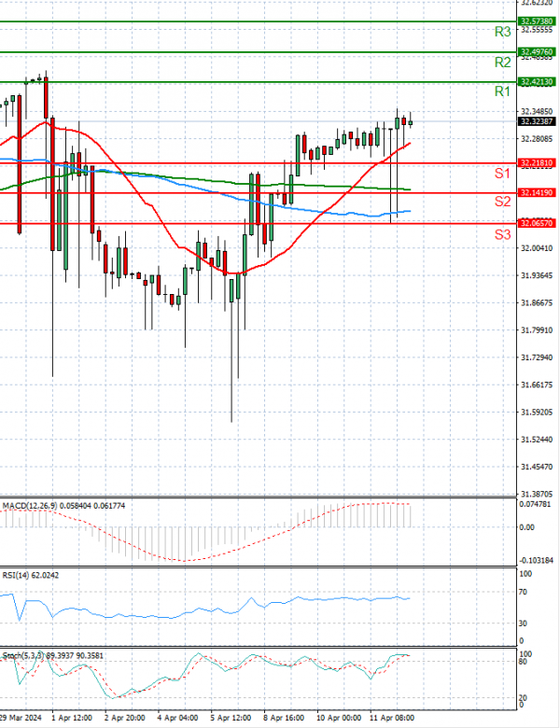Click the Stochastic 80 level value

click(523, 662)
